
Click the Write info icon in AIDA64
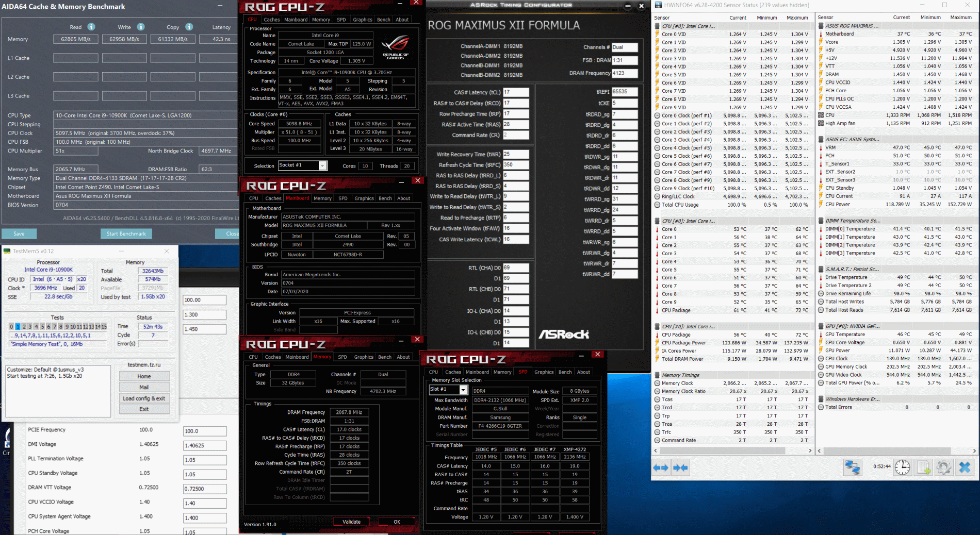141,27
